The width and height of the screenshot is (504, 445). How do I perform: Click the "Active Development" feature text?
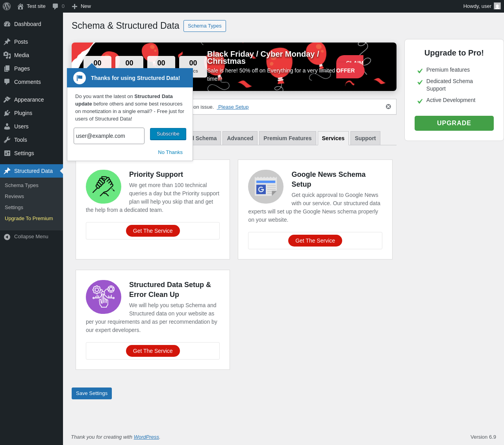tap(451, 100)
